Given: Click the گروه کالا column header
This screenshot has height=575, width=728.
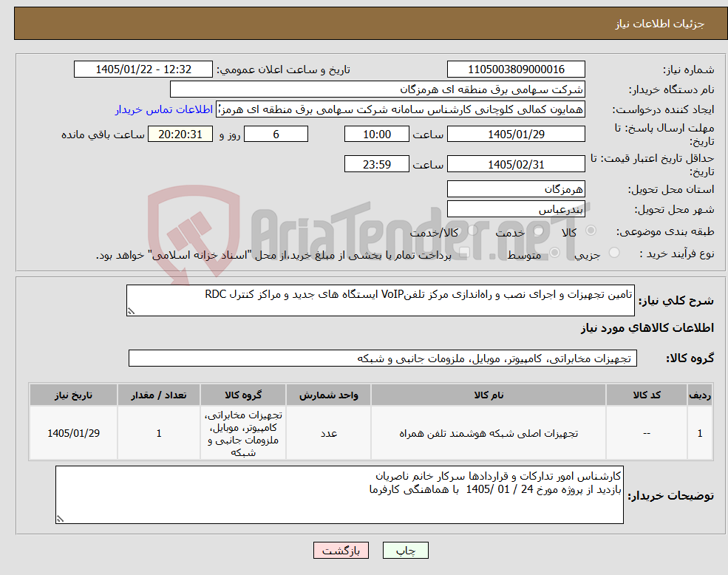Looking at the screenshot, I should (243, 395).
